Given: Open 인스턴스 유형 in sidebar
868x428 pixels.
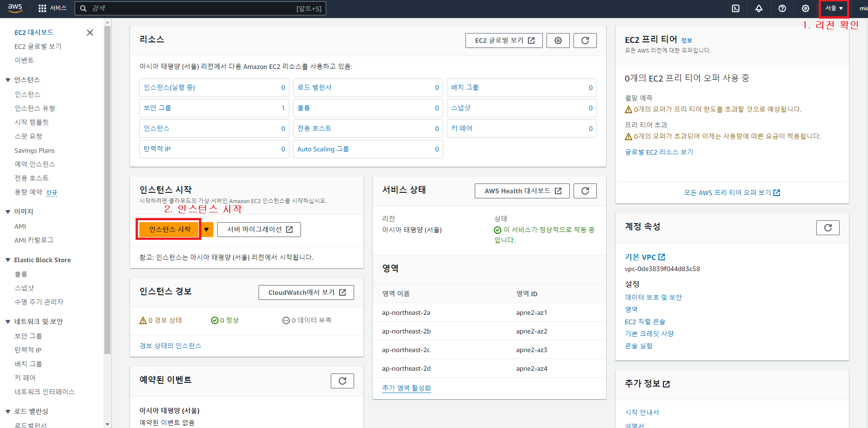Looking at the screenshot, I should pos(35,109).
